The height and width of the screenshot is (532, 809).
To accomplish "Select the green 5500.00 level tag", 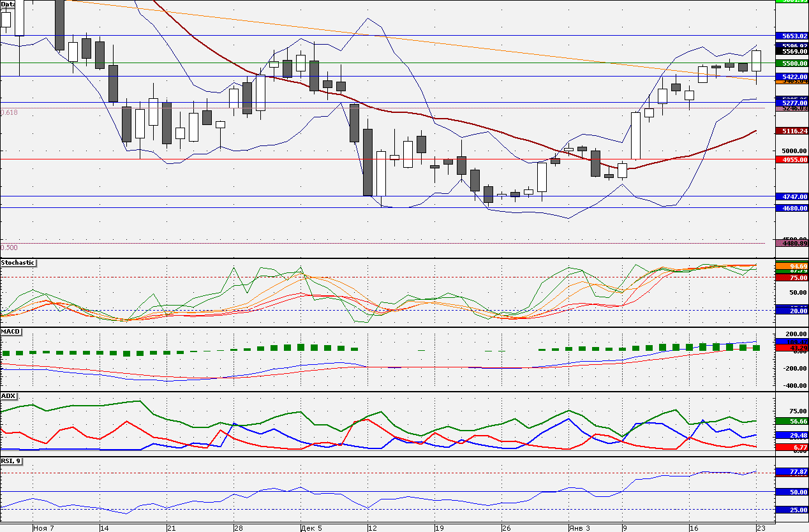I will pos(791,63).
